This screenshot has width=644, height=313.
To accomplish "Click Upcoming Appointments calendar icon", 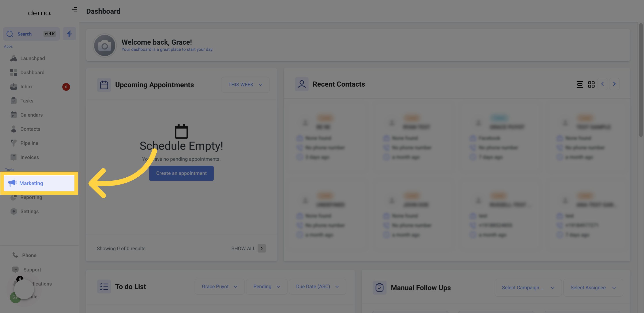I will pos(104,85).
